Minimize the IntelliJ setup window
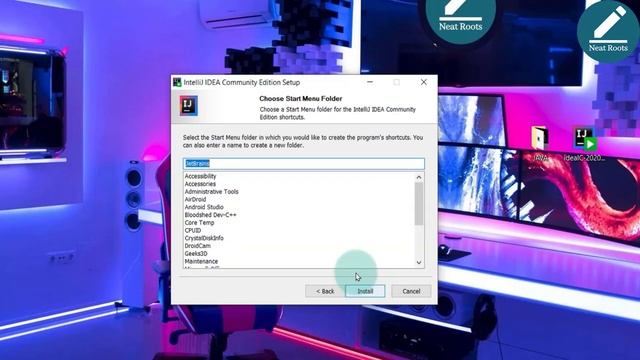This screenshot has height=360, width=640. point(370,82)
